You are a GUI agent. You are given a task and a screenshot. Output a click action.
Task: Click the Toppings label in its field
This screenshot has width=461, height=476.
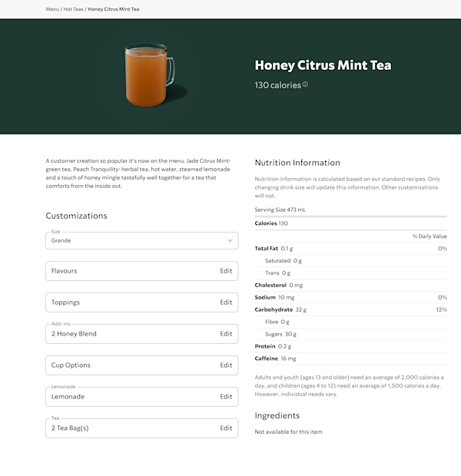(65, 302)
